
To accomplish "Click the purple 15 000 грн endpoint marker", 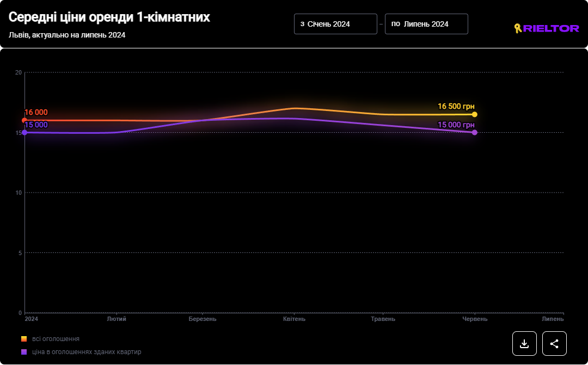I will 475,132.
